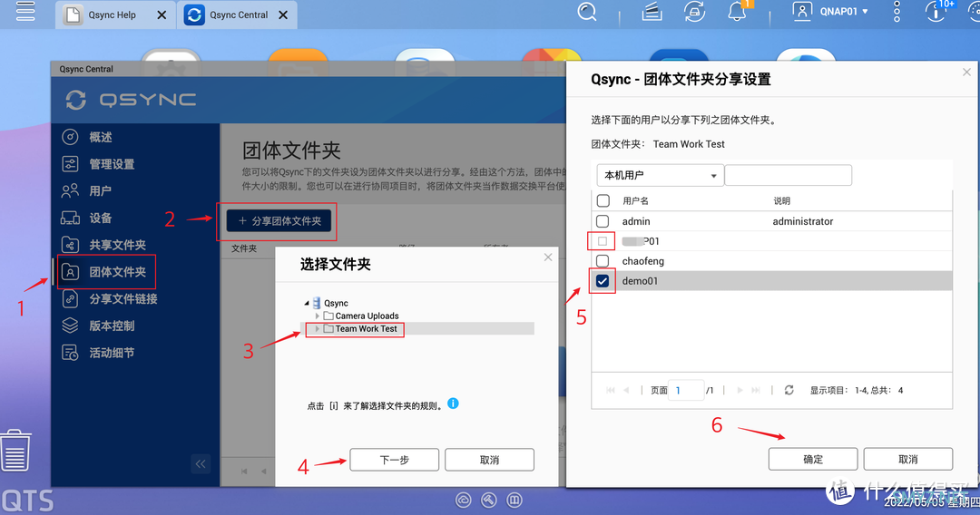Close the 选择文件夹 dialog

548,257
